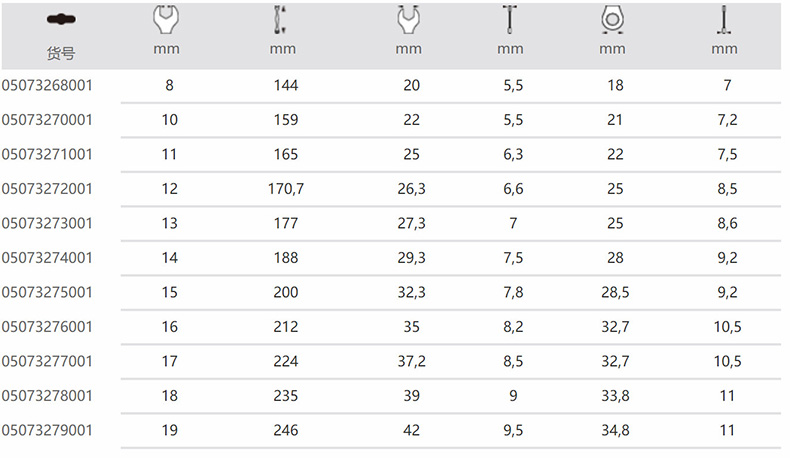Image resolution: width=790 pixels, height=458 pixels.
Task: Click article number 05073274001
Action: 47,257
